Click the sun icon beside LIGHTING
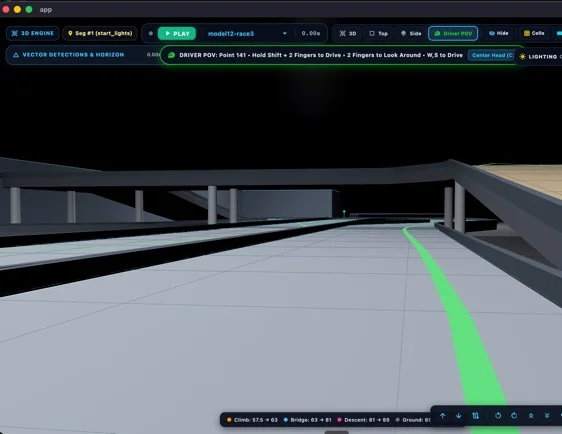 coord(522,57)
